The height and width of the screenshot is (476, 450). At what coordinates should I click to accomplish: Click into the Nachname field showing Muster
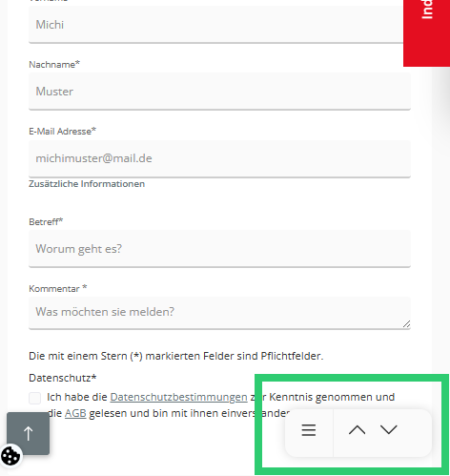(219, 92)
